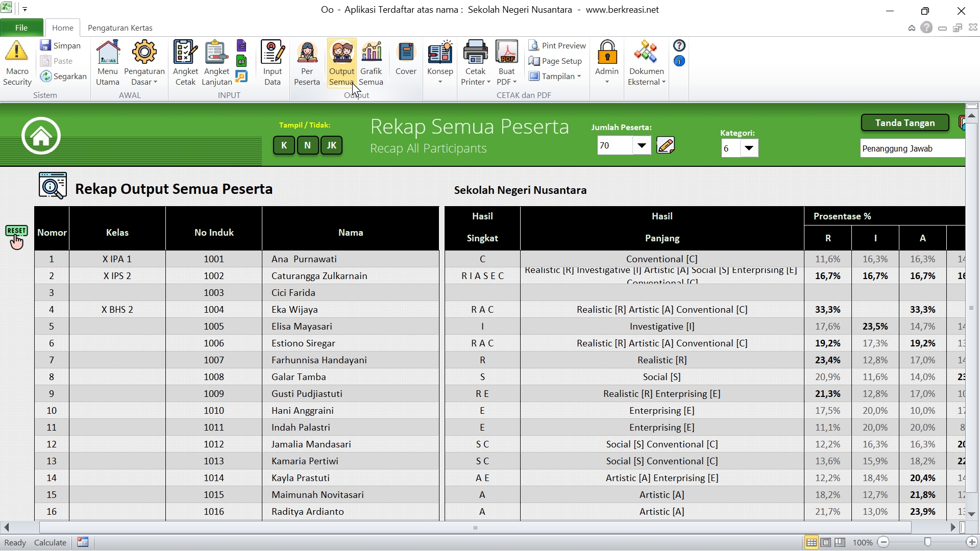Click the green Home circle icon
980x551 pixels.
[41, 136]
